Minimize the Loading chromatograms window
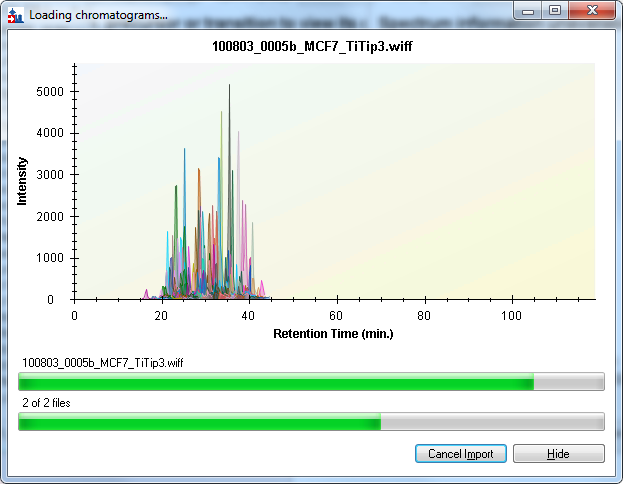623x484 pixels. point(529,11)
